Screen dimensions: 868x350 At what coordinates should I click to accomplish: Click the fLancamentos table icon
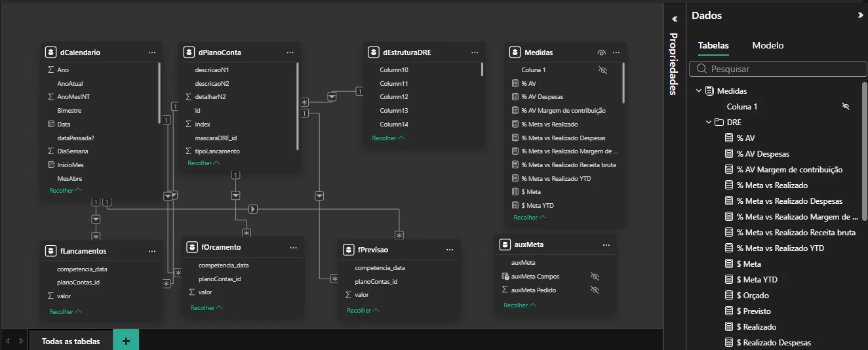tap(50, 251)
